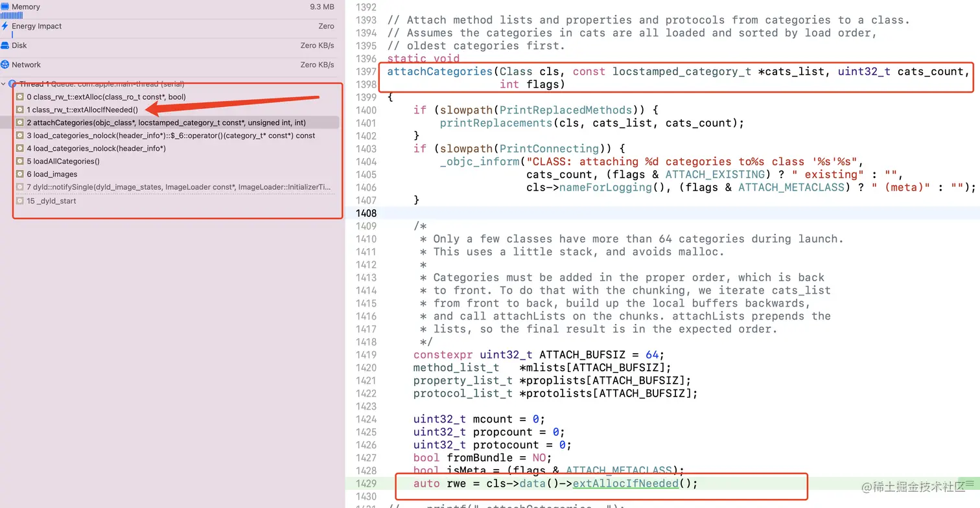Click frame icon beside attachCategories row

tap(20, 122)
